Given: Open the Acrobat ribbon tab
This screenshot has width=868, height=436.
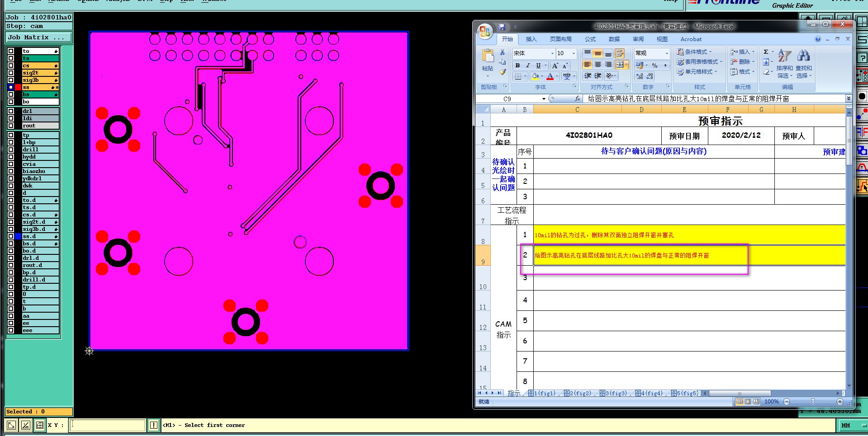Looking at the screenshot, I should (691, 39).
